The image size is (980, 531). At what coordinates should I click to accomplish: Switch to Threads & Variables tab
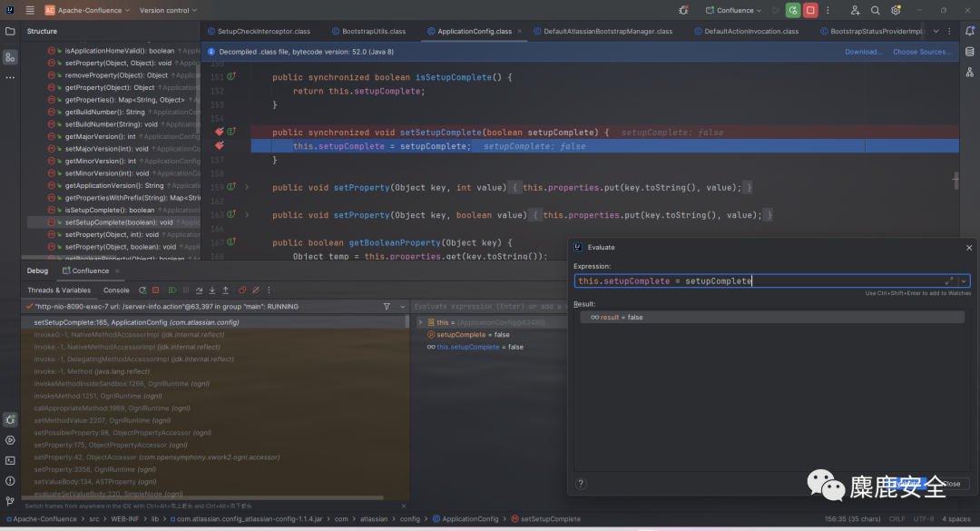(59, 290)
